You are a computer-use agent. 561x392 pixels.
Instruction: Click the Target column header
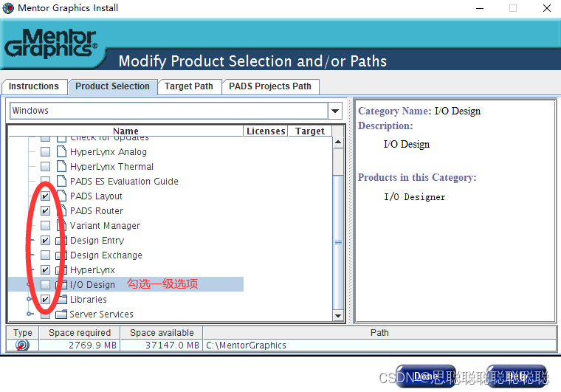tap(310, 131)
